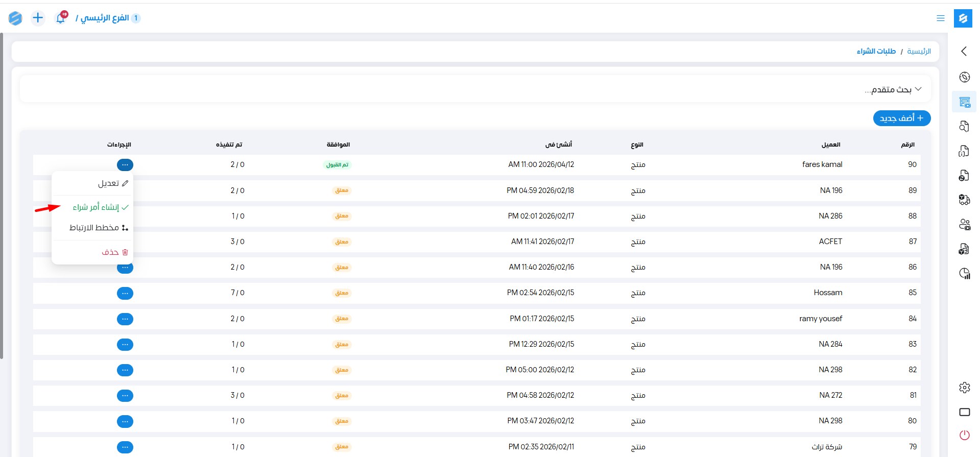Viewport: 980px width, 457px height.
Task: Click the hamburger menu icon at top
Action: click(940, 18)
